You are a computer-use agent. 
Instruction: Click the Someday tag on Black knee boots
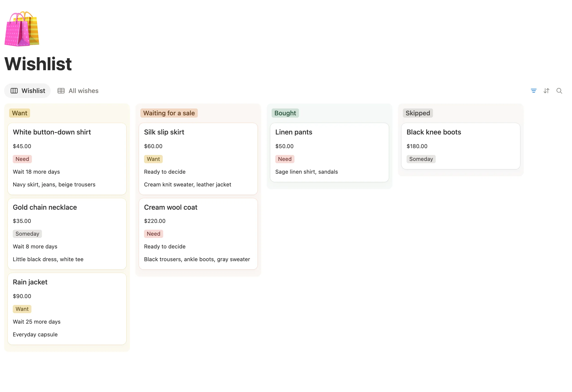[x=421, y=159]
